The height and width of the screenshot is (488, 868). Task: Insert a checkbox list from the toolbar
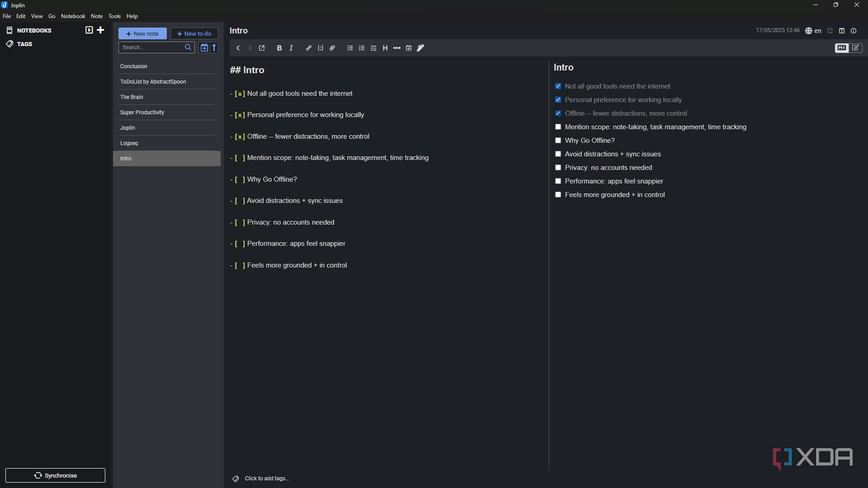[x=373, y=48]
